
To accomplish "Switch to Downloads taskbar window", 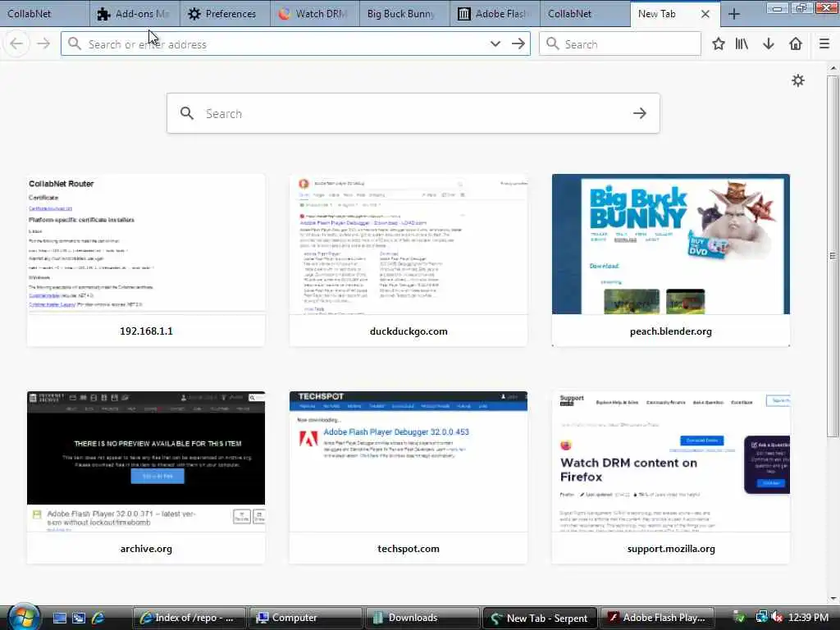I will [x=422, y=618].
